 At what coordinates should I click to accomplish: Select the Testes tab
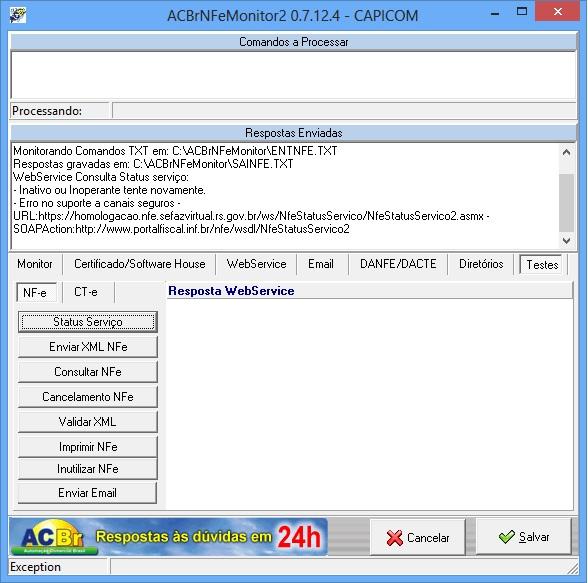point(542,265)
